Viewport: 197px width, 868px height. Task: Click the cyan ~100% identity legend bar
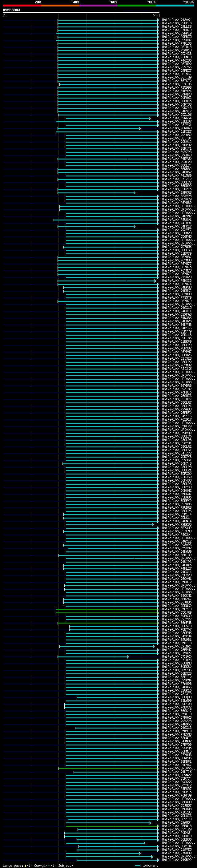[x=175, y=6]
